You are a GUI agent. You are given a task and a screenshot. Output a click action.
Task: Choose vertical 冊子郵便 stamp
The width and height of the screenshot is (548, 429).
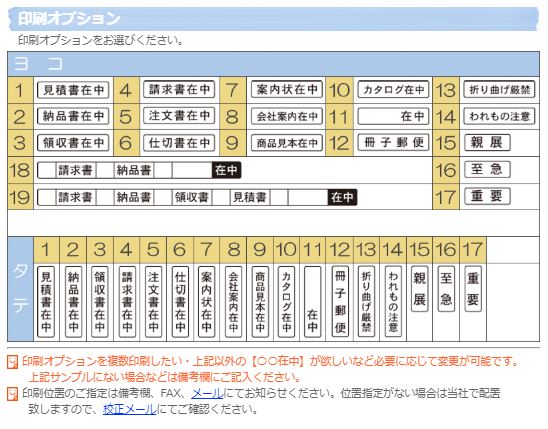(x=340, y=302)
